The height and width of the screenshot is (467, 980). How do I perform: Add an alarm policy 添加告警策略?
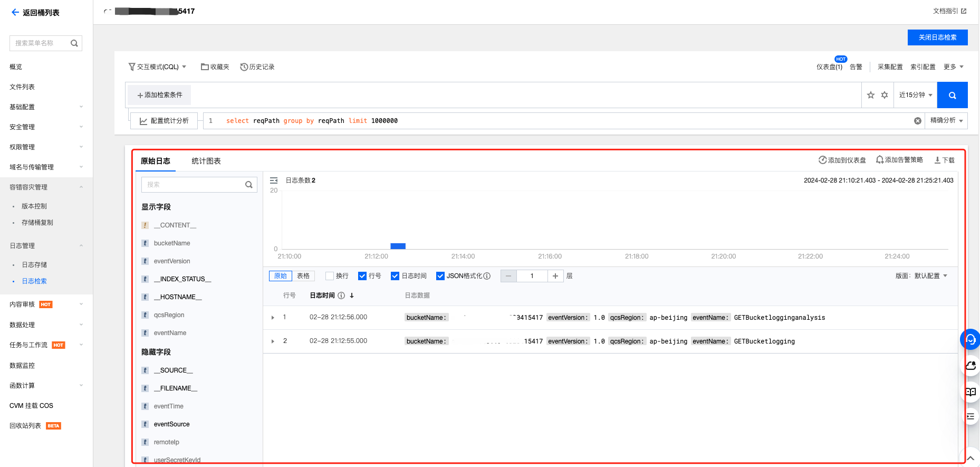pos(899,160)
